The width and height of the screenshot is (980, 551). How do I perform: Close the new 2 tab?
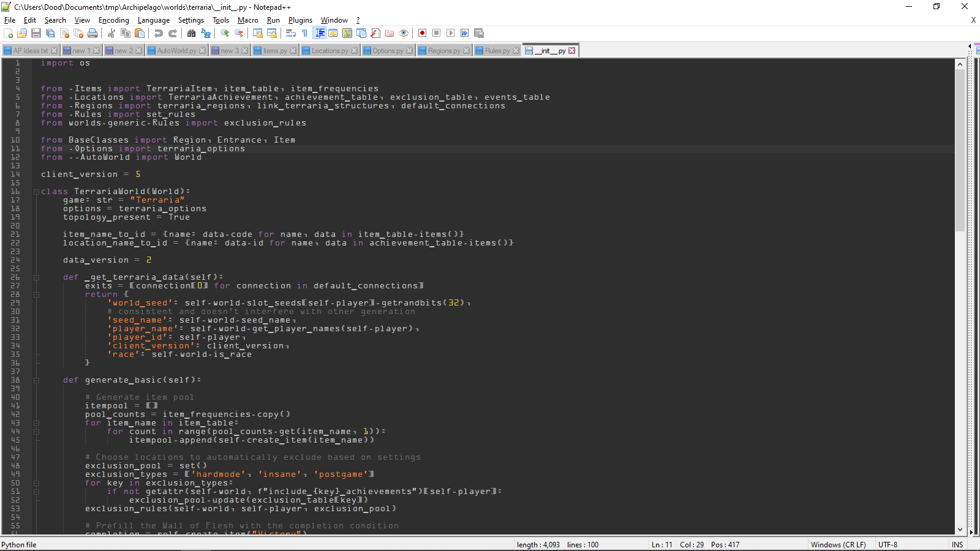coord(138,50)
